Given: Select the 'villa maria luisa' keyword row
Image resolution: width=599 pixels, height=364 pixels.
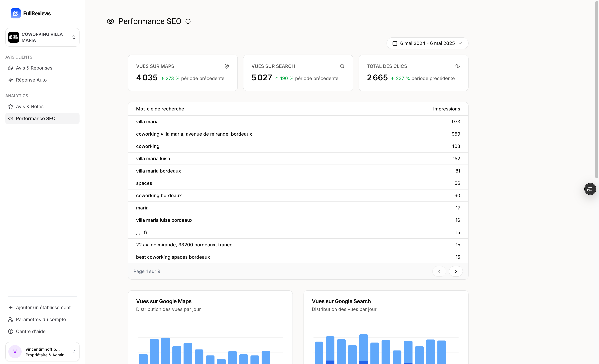Looking at the screenshot, I should [298, 158].
